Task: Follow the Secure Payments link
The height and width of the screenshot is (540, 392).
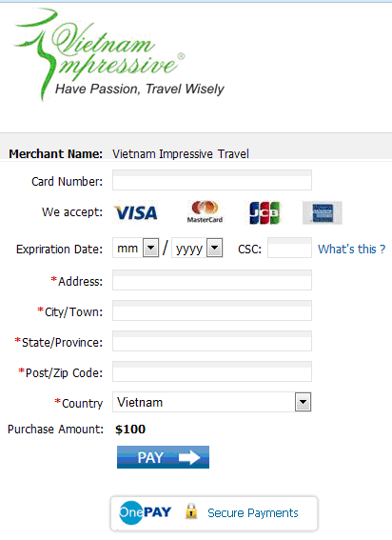Action: click(x=253, y=513)
